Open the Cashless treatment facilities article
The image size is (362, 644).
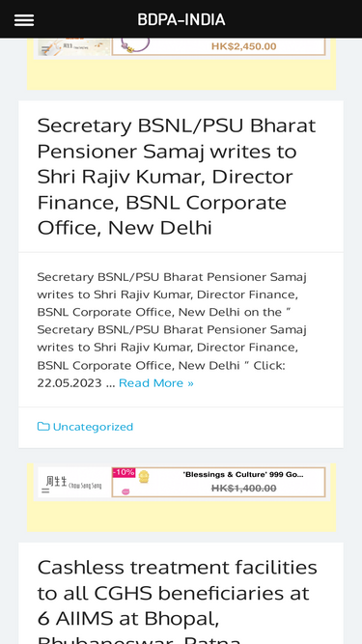178,600
